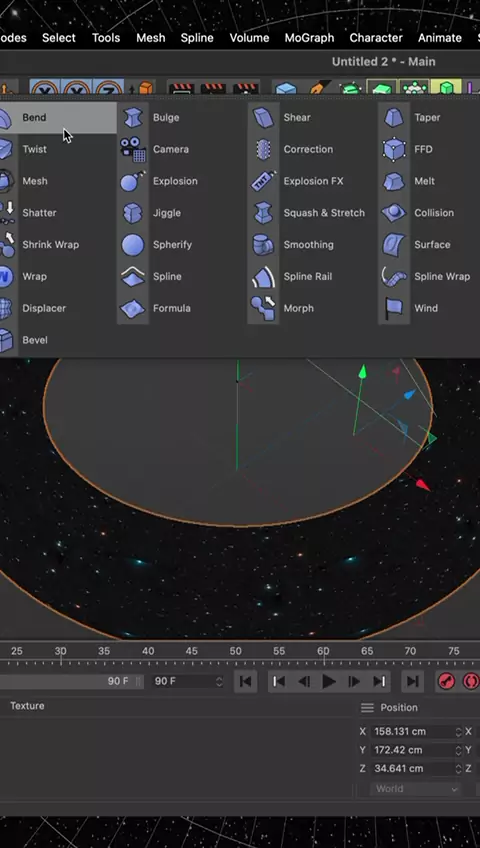The height and width of the screenshot is (848, 480).
Task: Select the Spline Wrap icon
Action: 395,276
